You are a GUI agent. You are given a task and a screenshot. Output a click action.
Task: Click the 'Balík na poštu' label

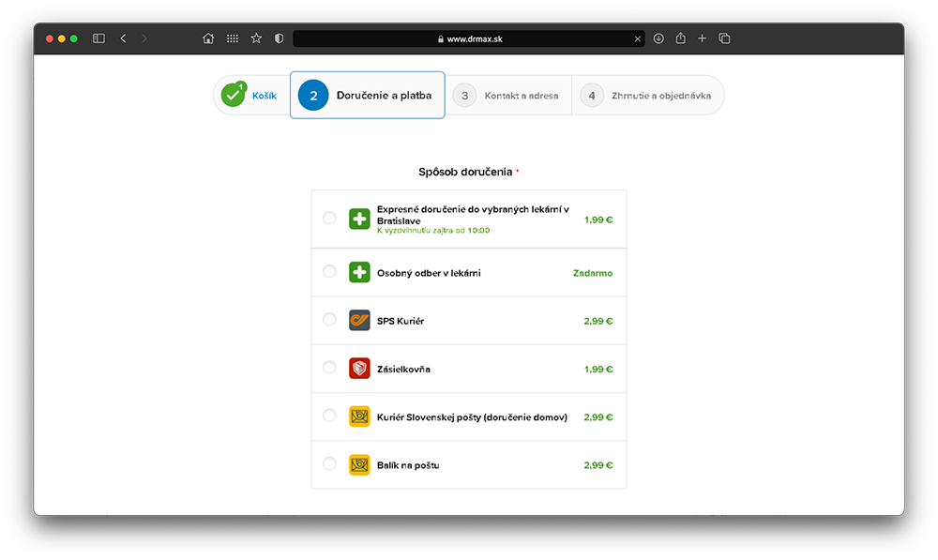point(408,465)
